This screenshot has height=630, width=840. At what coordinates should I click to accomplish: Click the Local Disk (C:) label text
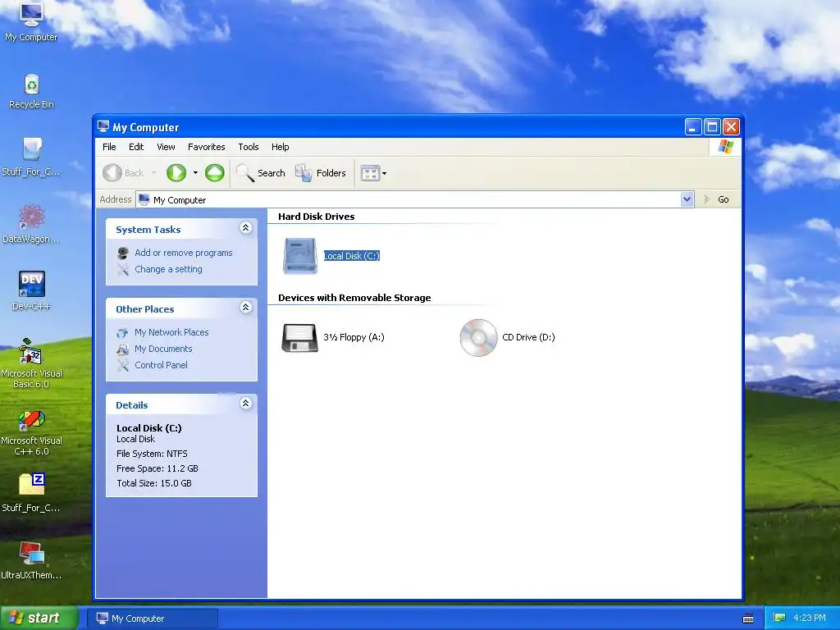tap(351, 256)
